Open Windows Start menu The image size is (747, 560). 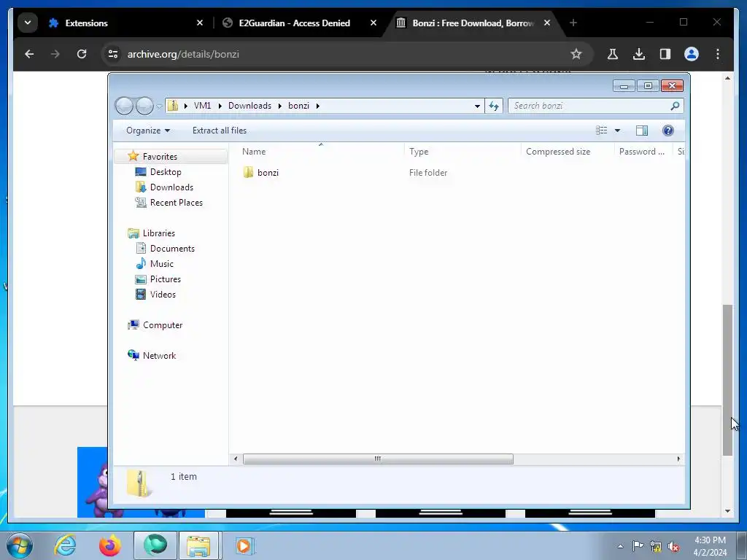tap(20, 545)
